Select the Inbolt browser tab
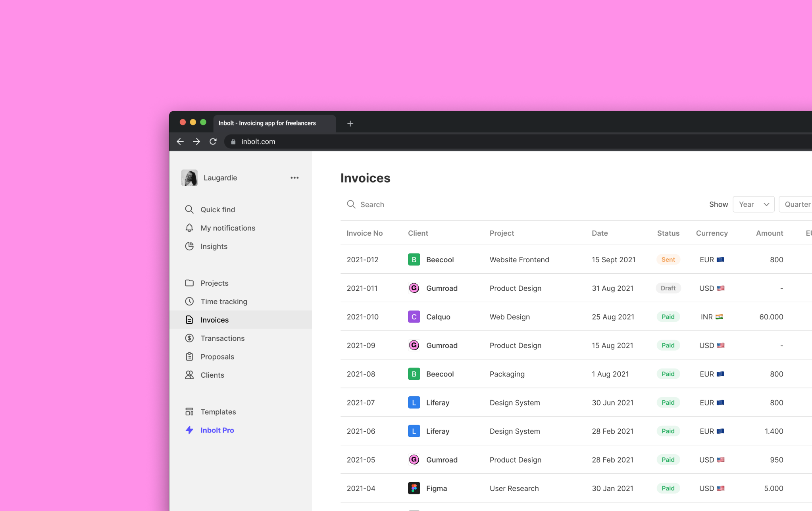 [x=275, y=123]
